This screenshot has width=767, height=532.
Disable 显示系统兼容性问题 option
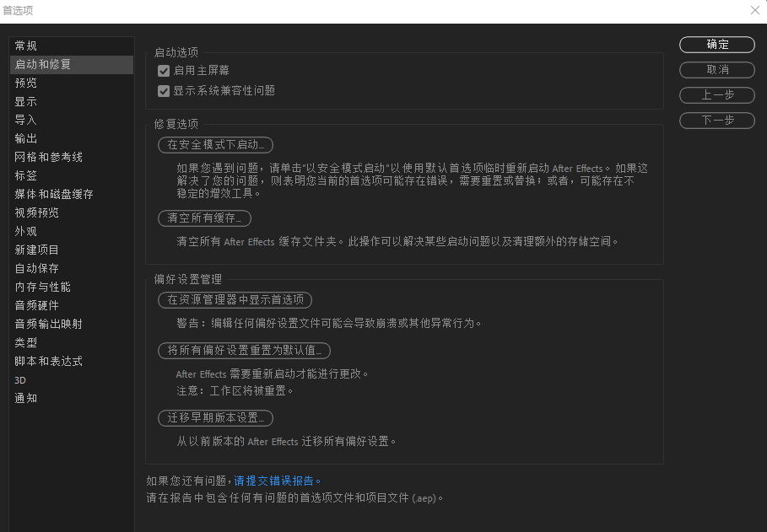click(x=164, y=90)
